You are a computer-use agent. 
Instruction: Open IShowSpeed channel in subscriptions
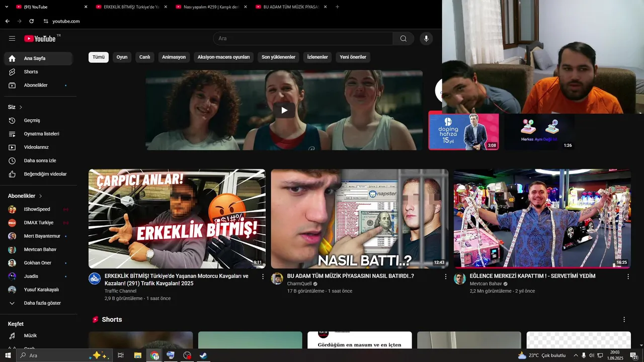[38, 209]
